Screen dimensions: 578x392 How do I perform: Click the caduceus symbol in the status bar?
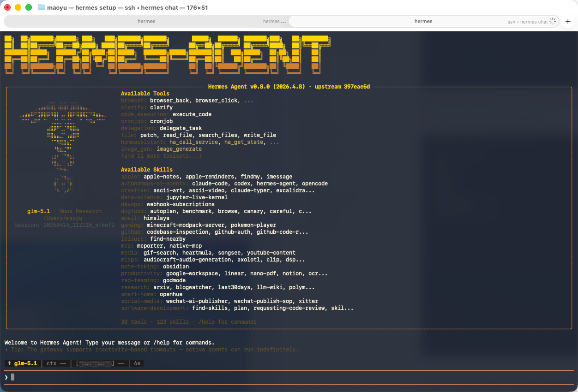pos(9,363)
